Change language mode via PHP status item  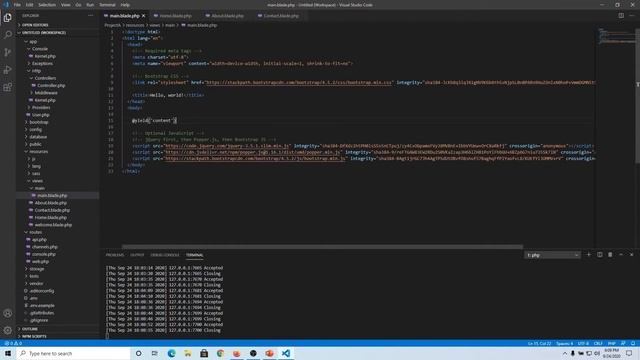coord(611,343)
